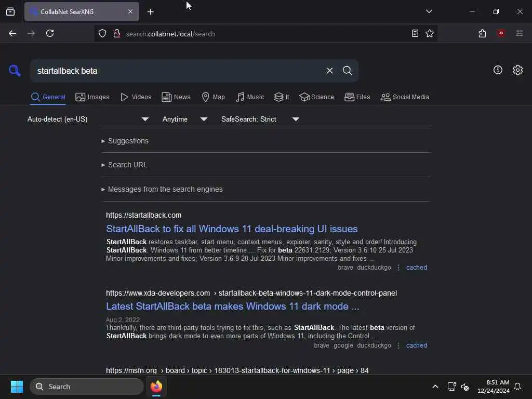Submit search with magnifier button
Viewport: 532px width, 399px height.
(x=347, y=71)
